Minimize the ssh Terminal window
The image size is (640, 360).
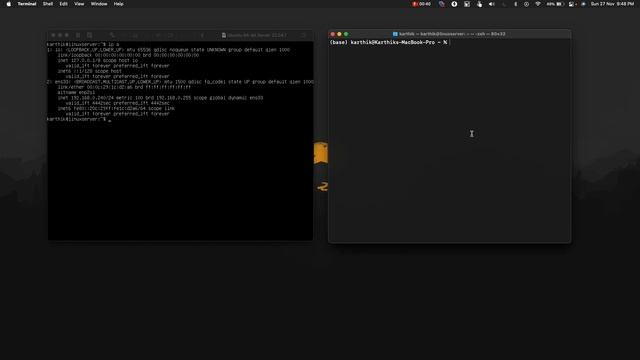point(339,34)
